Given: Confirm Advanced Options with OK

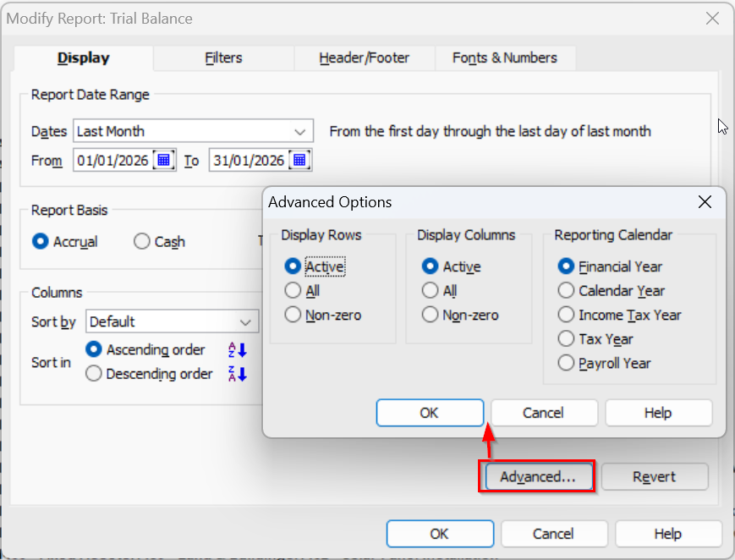Looking at the screenshot, I should coord(430,413).
